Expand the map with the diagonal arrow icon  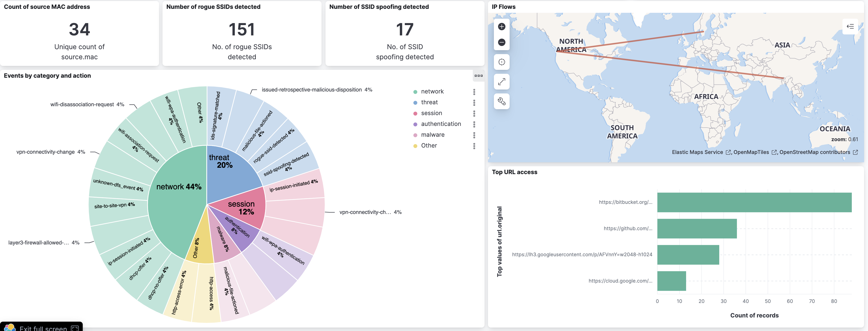[x=502, y=82]
